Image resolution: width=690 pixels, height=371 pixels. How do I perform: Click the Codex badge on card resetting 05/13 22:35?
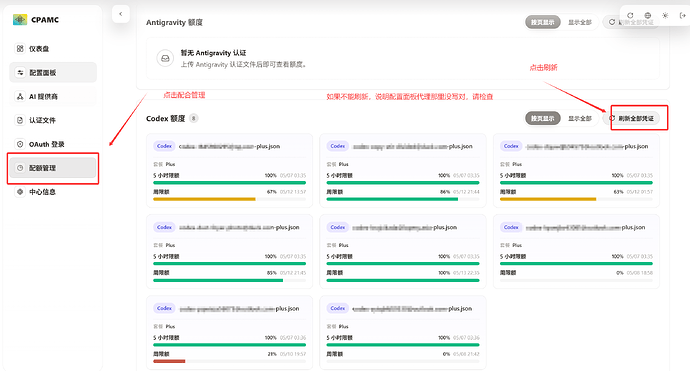pyautogui.click(x=338, y=227)
